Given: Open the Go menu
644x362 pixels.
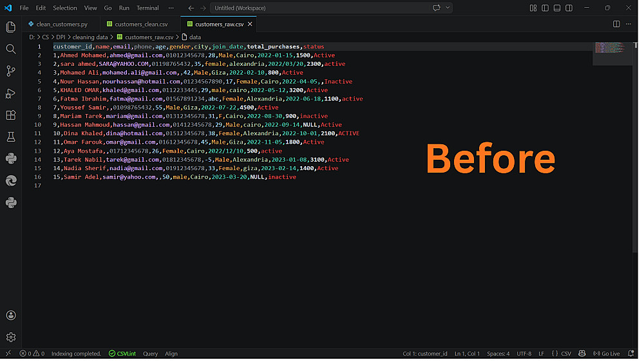Looking at the screenshot, I should [108, 8].
